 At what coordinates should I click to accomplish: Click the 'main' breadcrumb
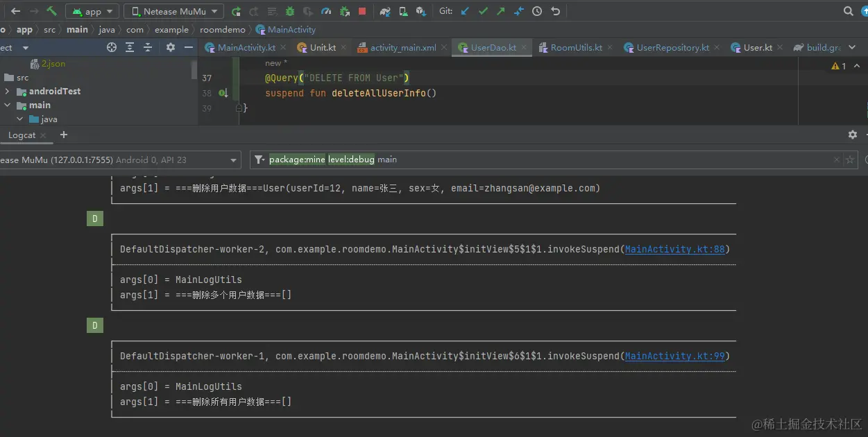77,29
